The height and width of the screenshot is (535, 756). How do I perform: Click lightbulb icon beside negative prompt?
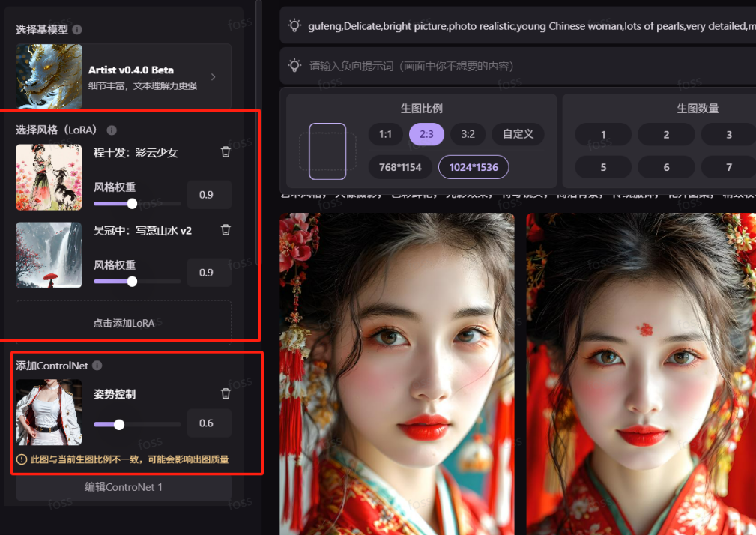(x=295, y=66)
